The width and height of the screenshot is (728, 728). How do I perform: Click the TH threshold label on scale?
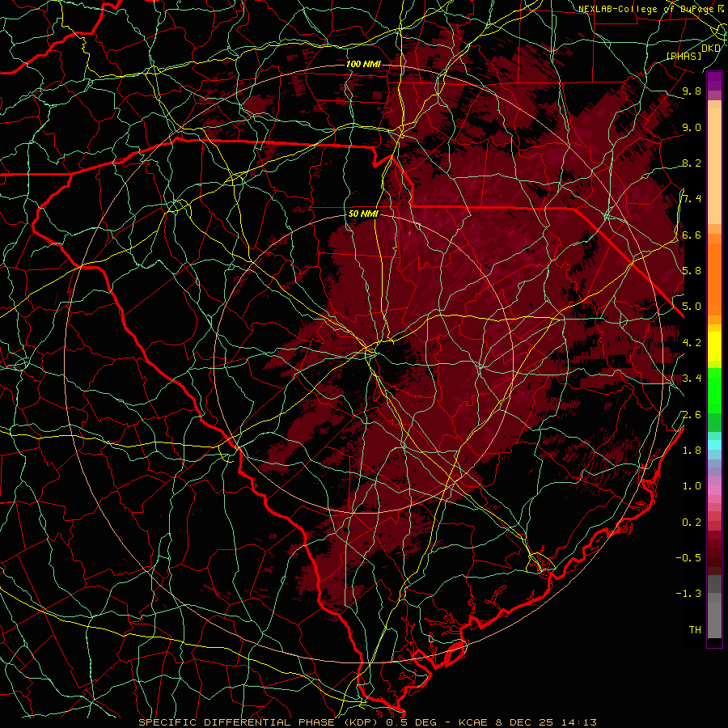pyautogui.click(x=695, y=630)
